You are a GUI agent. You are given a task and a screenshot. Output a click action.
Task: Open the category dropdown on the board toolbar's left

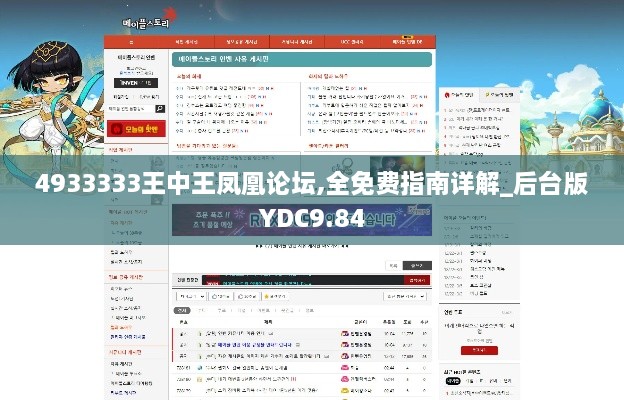pos(191,297)
